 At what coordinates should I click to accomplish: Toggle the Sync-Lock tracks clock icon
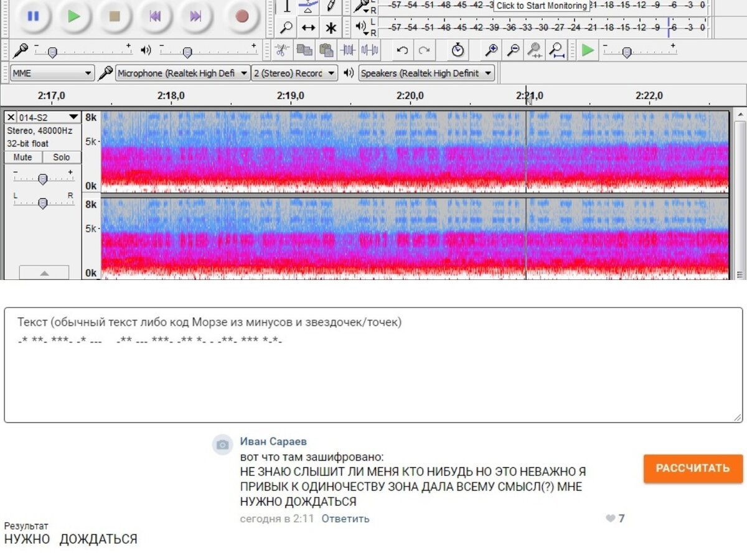point(458,50)
